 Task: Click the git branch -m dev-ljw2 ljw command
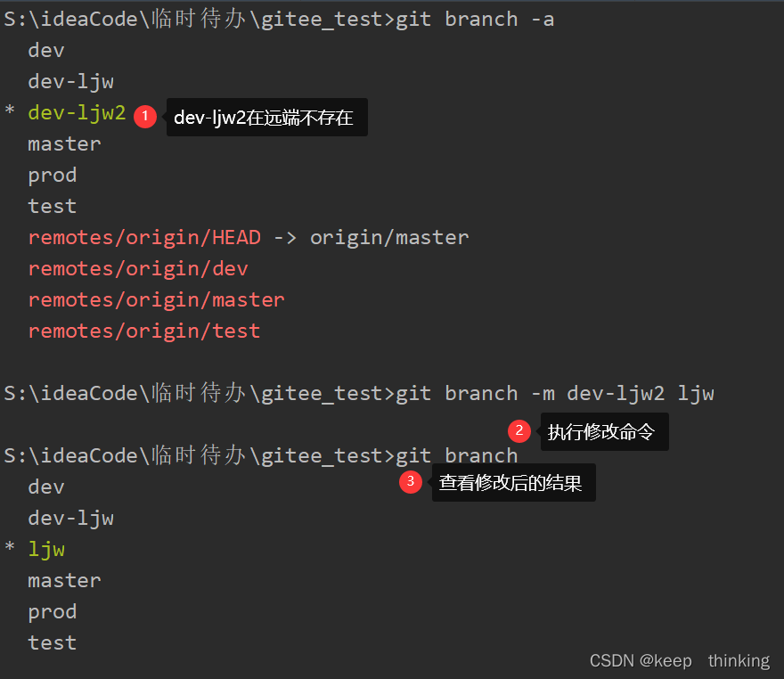(x=555, y=394)
